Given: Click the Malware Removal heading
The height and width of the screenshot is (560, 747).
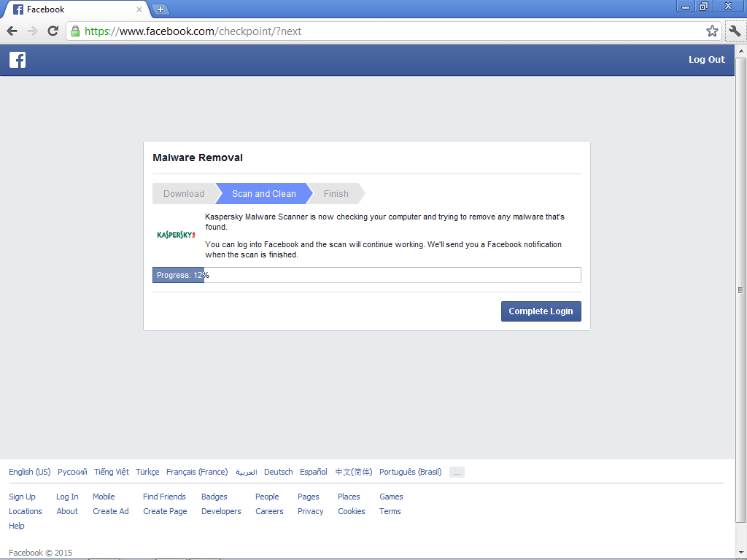Looking at the screenshot, I should (198, 157).
